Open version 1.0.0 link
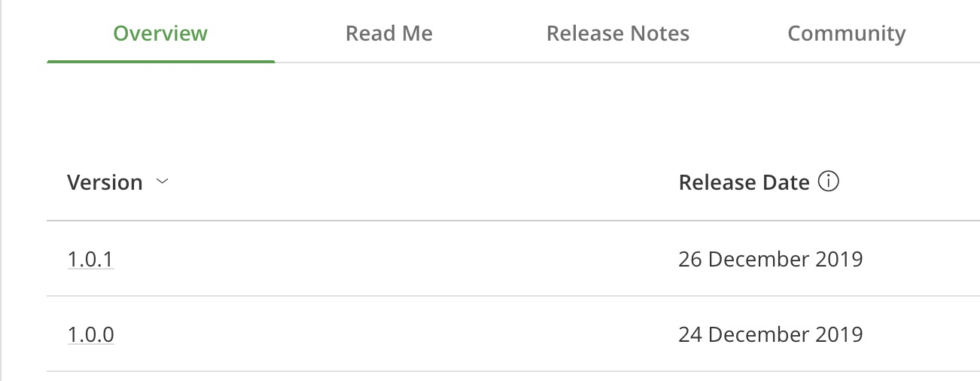This screenshot has width=980, height=381. click(90, 334)
